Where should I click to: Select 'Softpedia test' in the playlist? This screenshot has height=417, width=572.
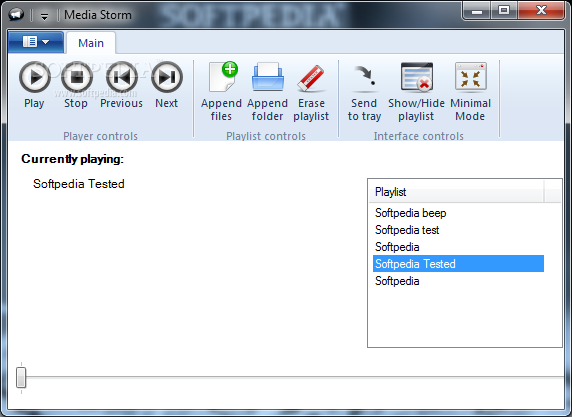(x=458, y=230)
